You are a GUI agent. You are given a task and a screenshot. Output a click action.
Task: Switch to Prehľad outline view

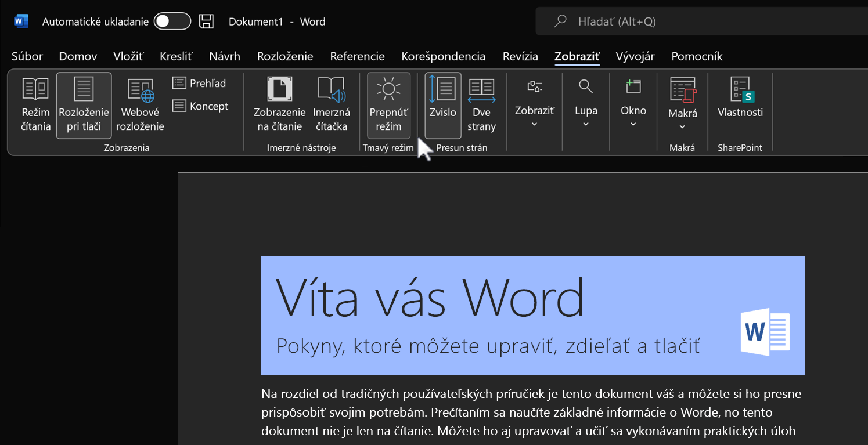pyautogui.click(x=200, y=83)
